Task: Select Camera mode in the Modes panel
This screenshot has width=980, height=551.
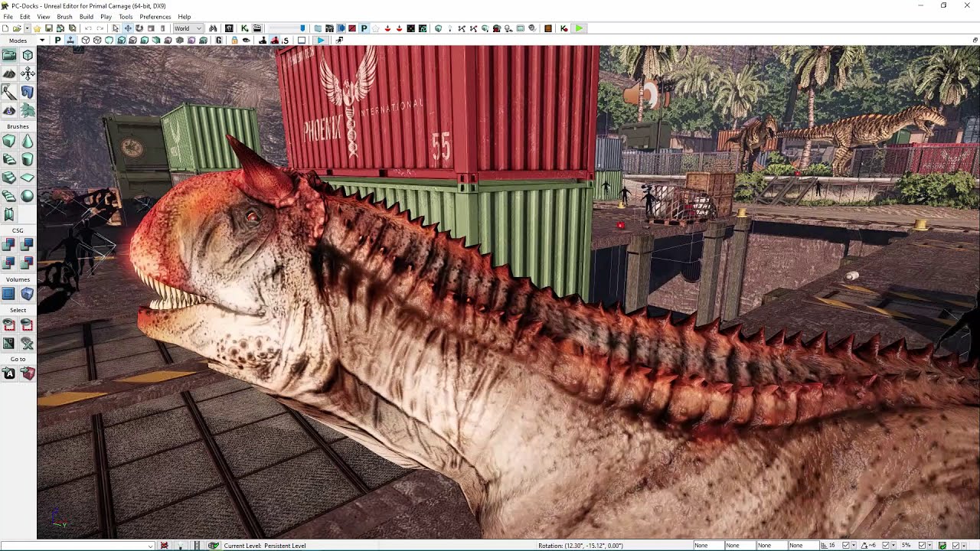Action: [9, 55]
